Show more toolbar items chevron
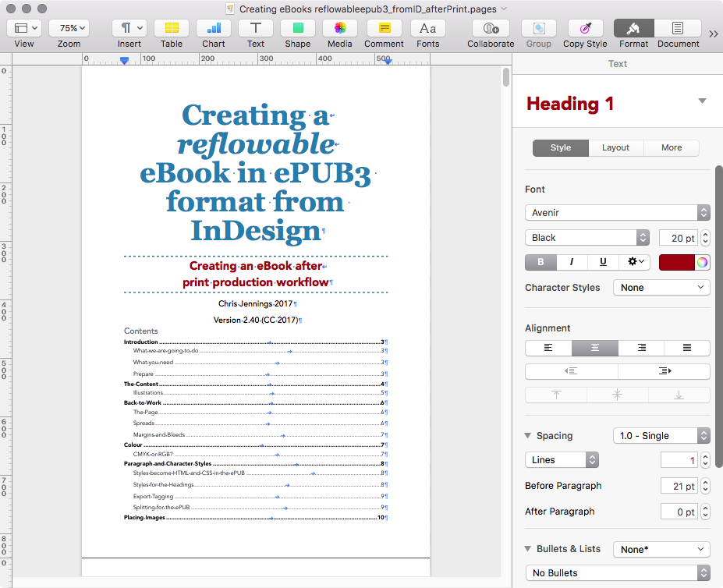The height and width of the screenshot is (588, 723). tap(714, 34)
